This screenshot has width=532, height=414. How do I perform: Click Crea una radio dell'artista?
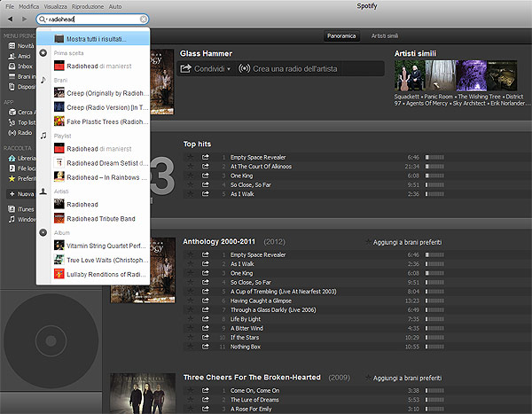[282, 68]
